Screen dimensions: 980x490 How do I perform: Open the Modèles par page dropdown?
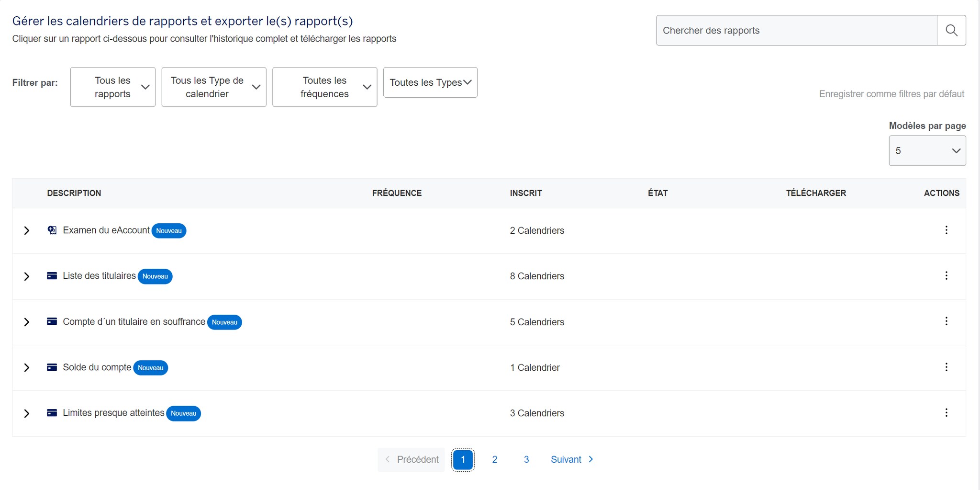click(x=927, y=151)
